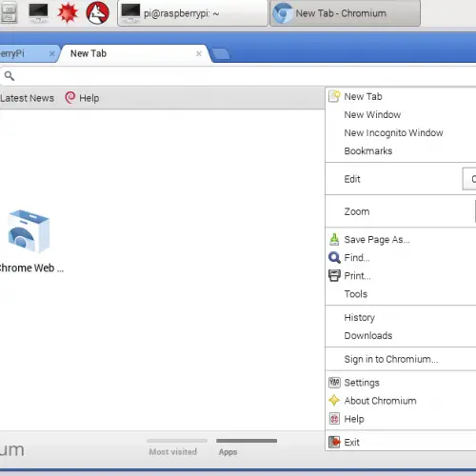Click the Help lifebuoy icon in menu
This screenshot has height=476, width=476.
pyautogui.click(x=334, y=419)
